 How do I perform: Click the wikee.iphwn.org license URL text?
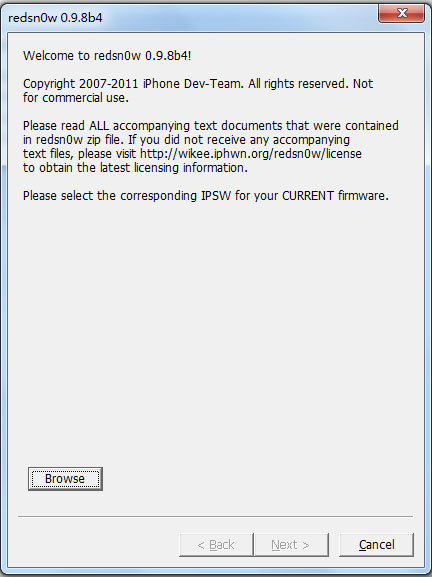point(251,153)
